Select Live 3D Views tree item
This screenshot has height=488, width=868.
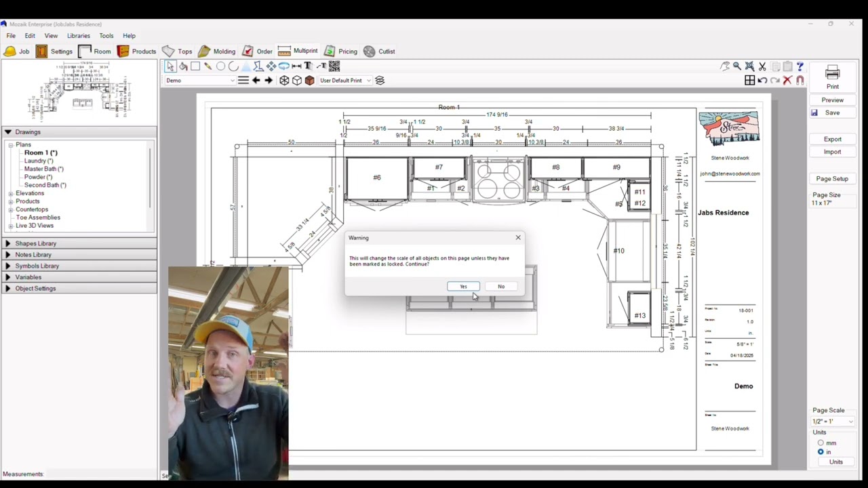35,226
